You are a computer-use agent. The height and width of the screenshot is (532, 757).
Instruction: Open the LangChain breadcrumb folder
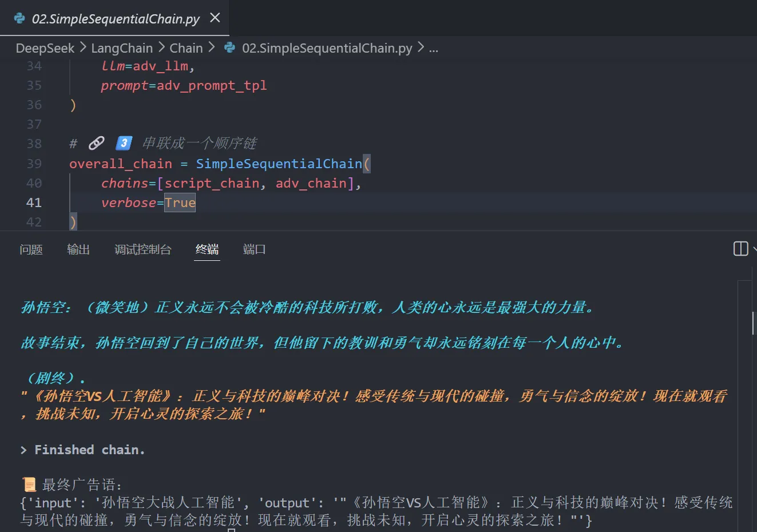(x=122, y=48)
